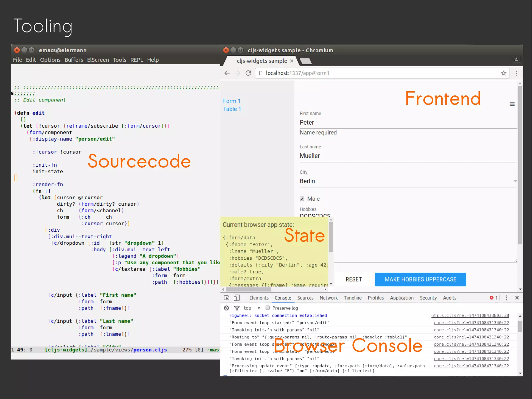Click the 'Name required' validation text

318,133
